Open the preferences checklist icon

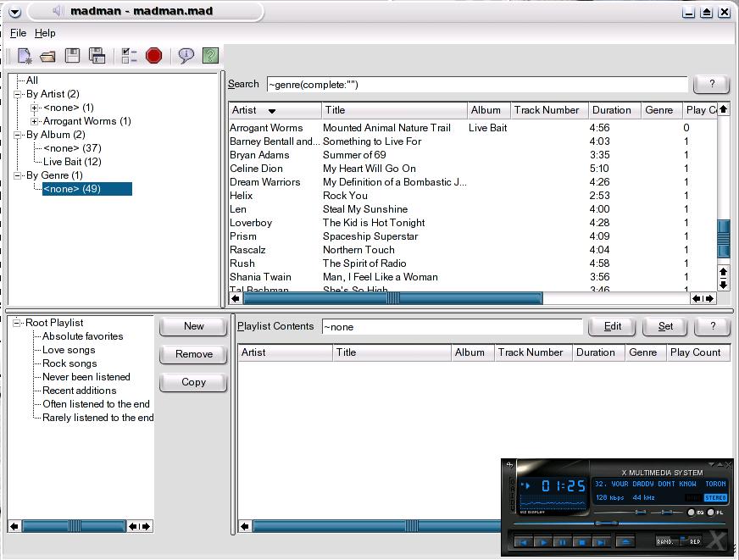point(129,57)
